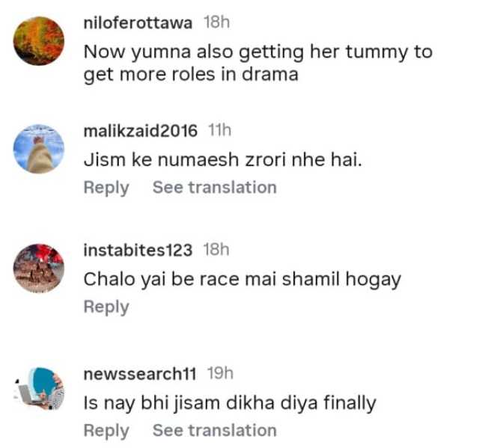
Task: Click the 11h timestamp on malikzaid2016's comment
Action: [x=219, y=130]
